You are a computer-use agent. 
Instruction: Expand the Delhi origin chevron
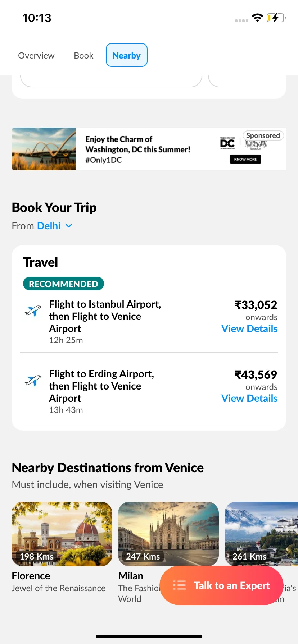[69, 226]
